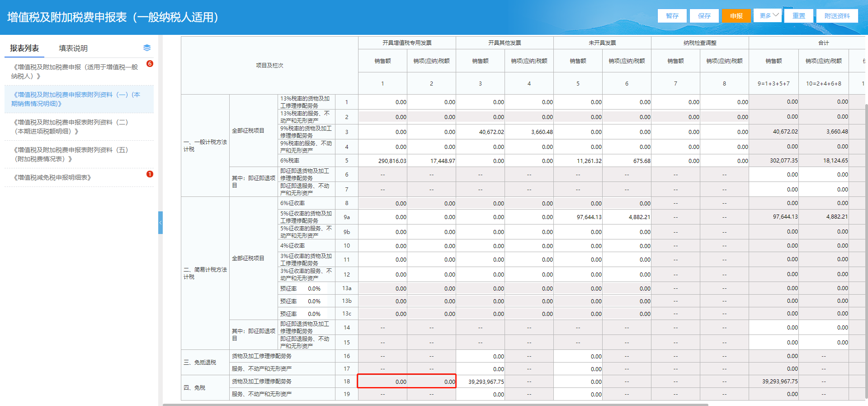Screen dimensions: 868x406
Task: Click red badge showing 1 error
Action: pos(150,174)
